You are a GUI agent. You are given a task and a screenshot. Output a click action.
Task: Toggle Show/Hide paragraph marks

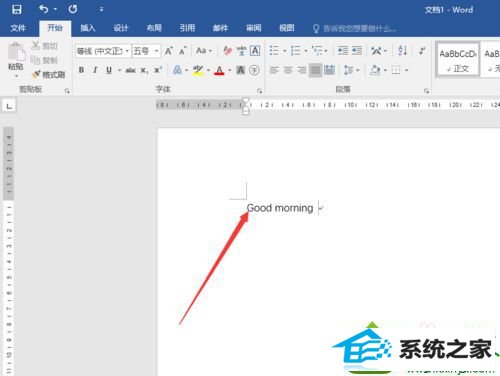(422, 51)
